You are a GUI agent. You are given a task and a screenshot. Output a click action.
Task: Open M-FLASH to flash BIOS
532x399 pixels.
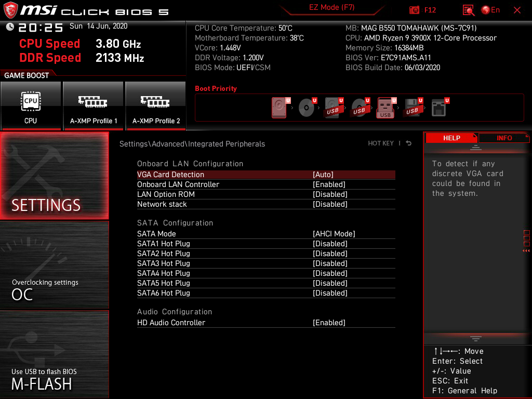54,354
